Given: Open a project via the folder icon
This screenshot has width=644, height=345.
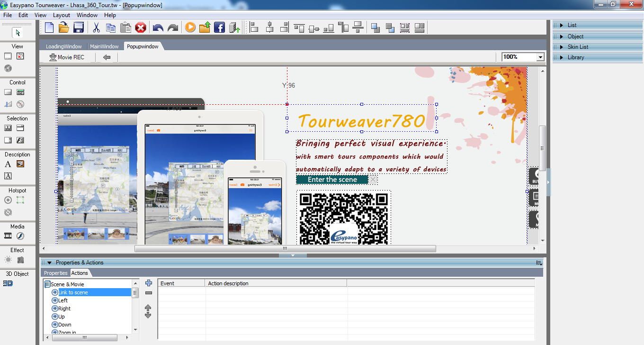Looking at the screenshot, I should [64, 27].
